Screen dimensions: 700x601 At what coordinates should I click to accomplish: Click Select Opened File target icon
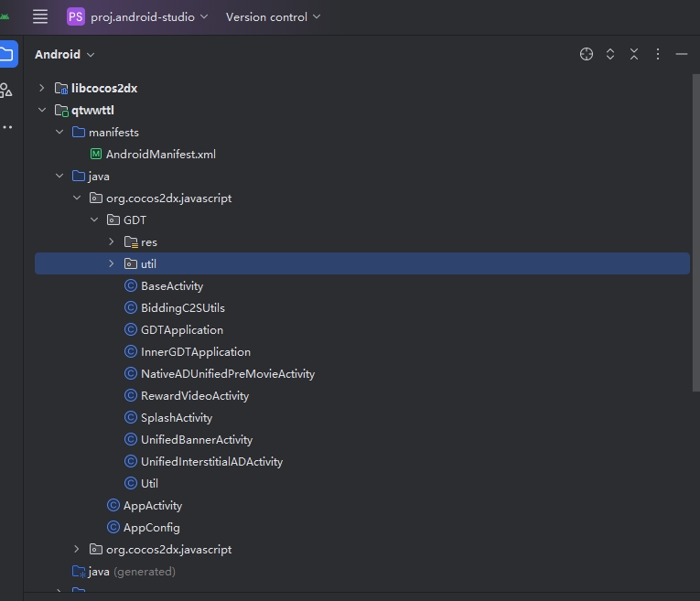click(587, 55)
